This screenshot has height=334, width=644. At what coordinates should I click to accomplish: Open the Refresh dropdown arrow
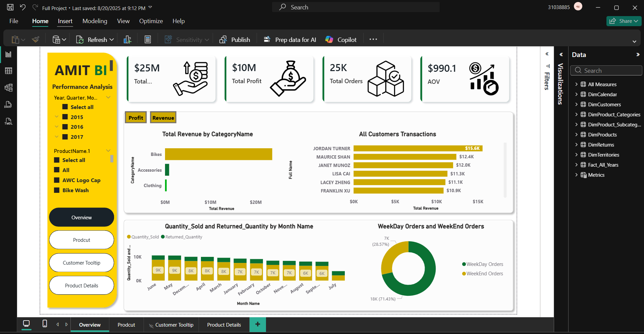(x=112, y=40)
